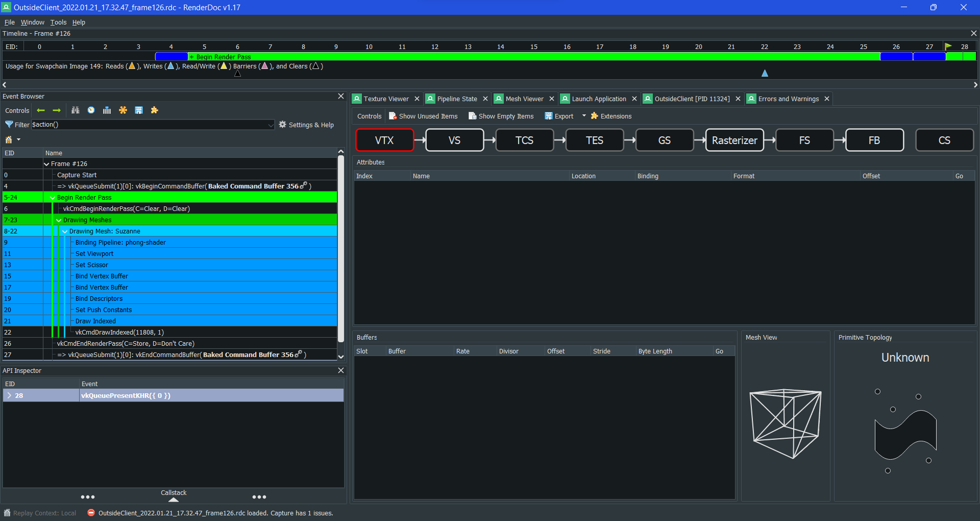Click the clock icon to time draw calls
Image resolution: width=980 pixels, height=521 pixels.
(x=91, y=110)
